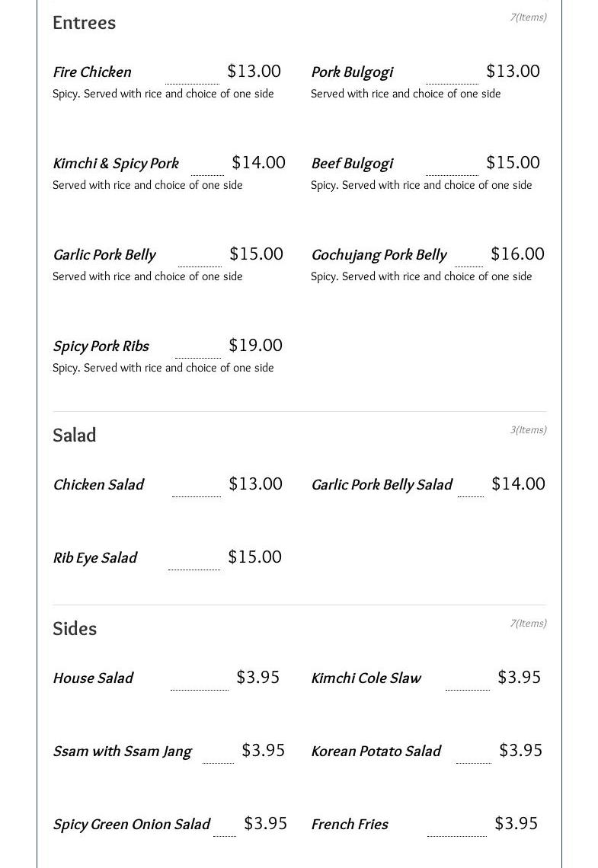Choose the House Salad side
The width and height of the screenshot is (598, 868).
(x=93, y=678)
